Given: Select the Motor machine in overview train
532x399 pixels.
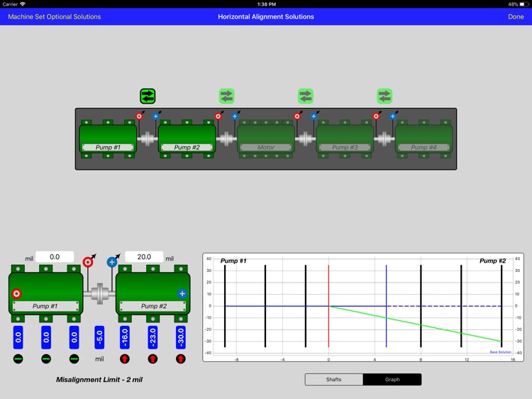Looking at the screenshot, I should 266,139.
